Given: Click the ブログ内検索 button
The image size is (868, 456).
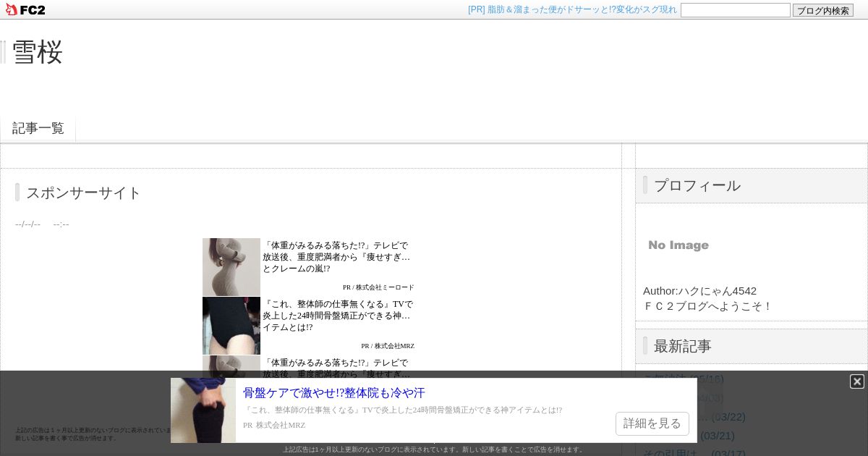Looking at the screenshot, I should (823, 10).
